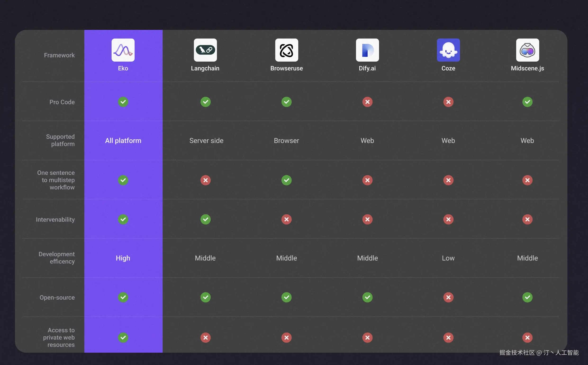Screen dimensions: 588x365
Task: Click the Midscene.js goggles logo
Action: coord(527,50)
